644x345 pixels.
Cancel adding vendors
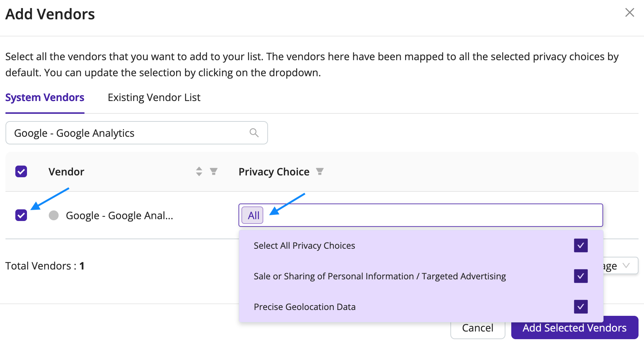[x=477, y=328]
